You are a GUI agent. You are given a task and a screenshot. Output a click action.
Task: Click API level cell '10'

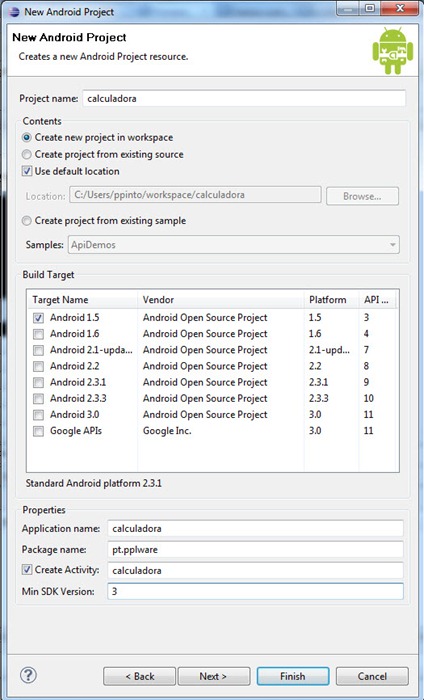369,398
